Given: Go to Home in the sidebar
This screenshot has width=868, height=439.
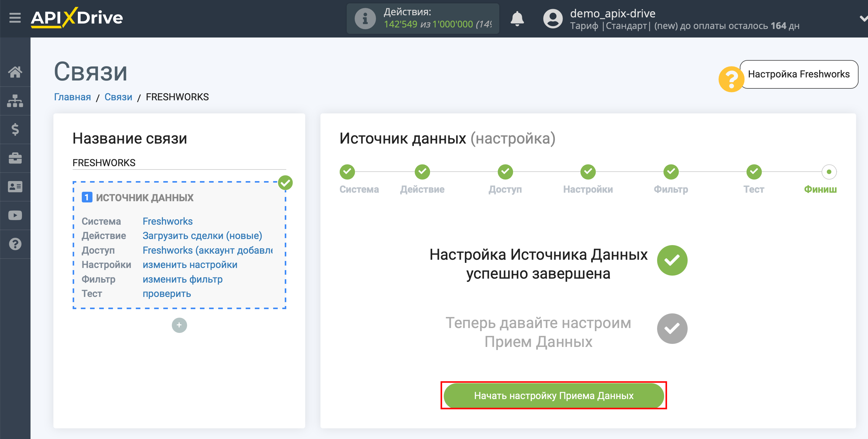Looking at the screenshot, I should [15, 72].
